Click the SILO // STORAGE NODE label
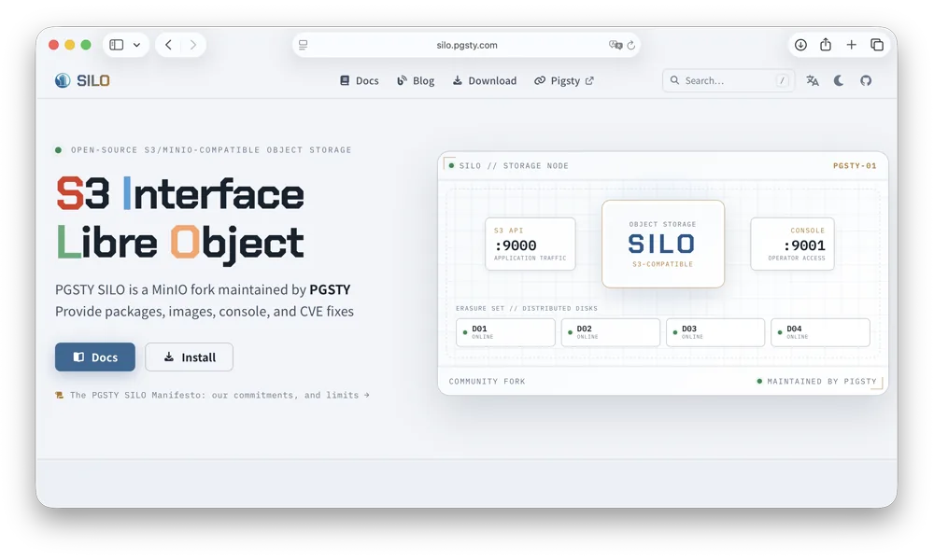 [514, 166]
